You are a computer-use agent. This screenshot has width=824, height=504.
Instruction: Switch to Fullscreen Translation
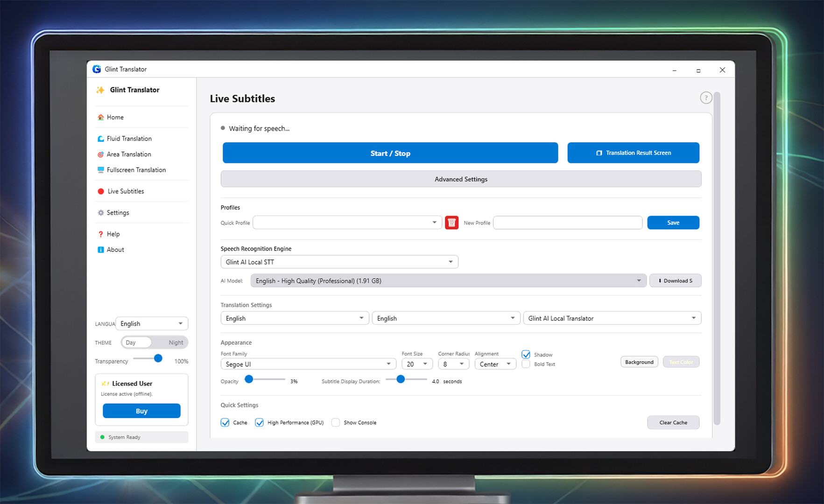click(x=142, y=170)
